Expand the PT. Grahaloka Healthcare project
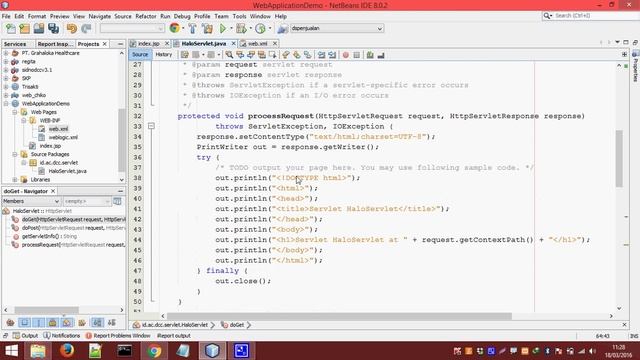 pos(6,53)
